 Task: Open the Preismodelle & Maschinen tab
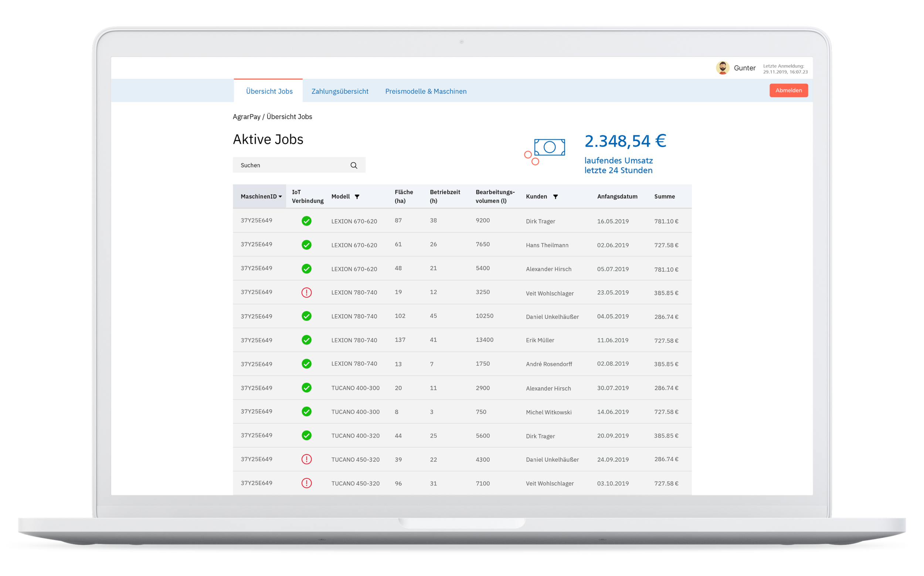click(425, 91)
